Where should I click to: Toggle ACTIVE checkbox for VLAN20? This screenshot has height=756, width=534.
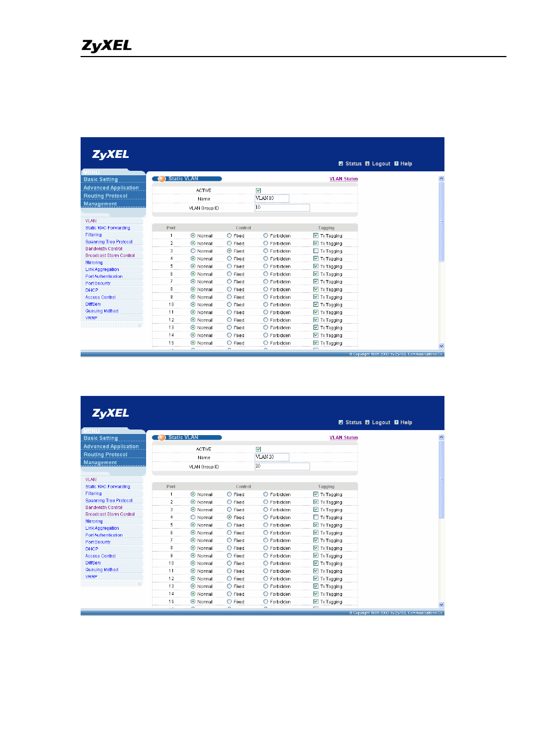pyautogui.click(x=259, y=450)
